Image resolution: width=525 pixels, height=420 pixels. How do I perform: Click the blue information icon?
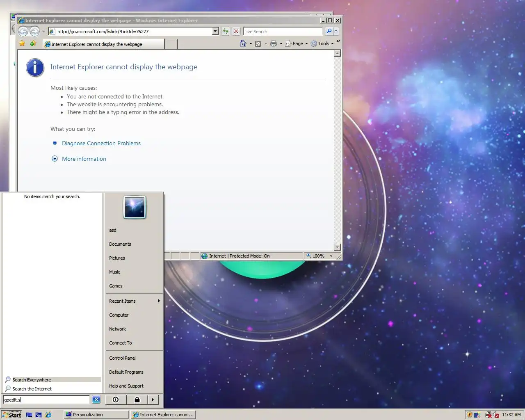35,68
